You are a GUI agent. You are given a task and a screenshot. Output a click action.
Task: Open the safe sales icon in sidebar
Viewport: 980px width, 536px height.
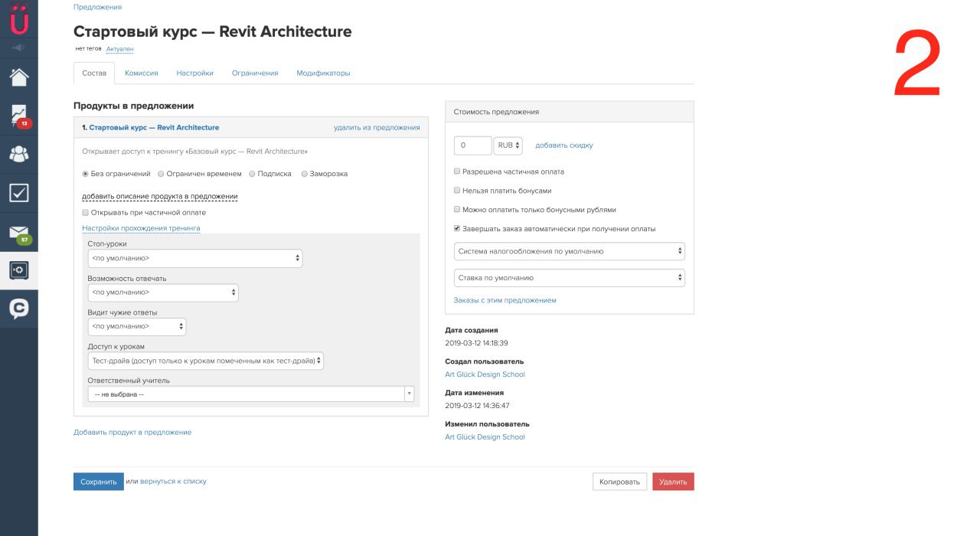coord(19,270)
